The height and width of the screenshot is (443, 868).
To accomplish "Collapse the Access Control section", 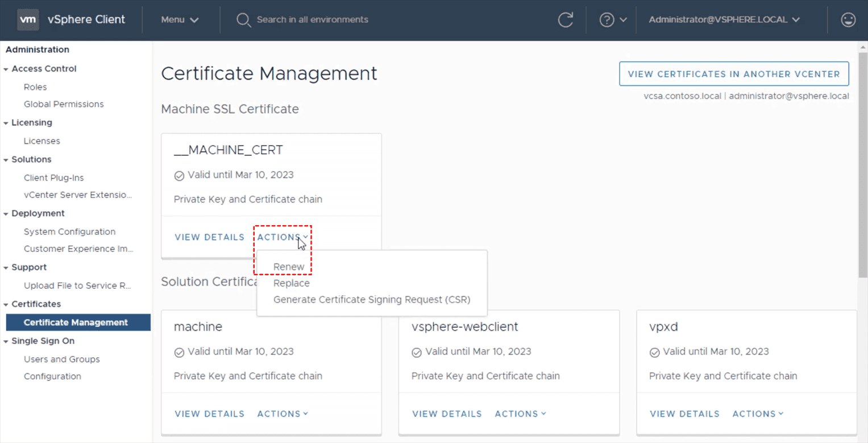I will (6, 69).
